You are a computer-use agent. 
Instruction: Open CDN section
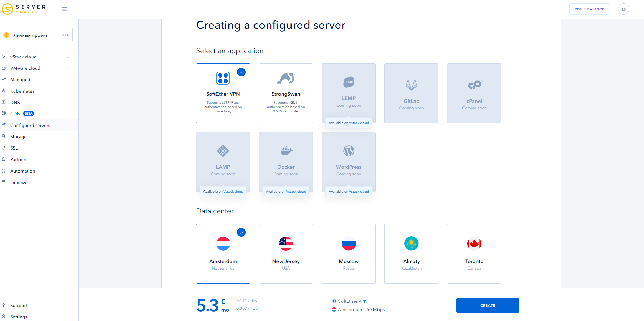click(15, 114)
